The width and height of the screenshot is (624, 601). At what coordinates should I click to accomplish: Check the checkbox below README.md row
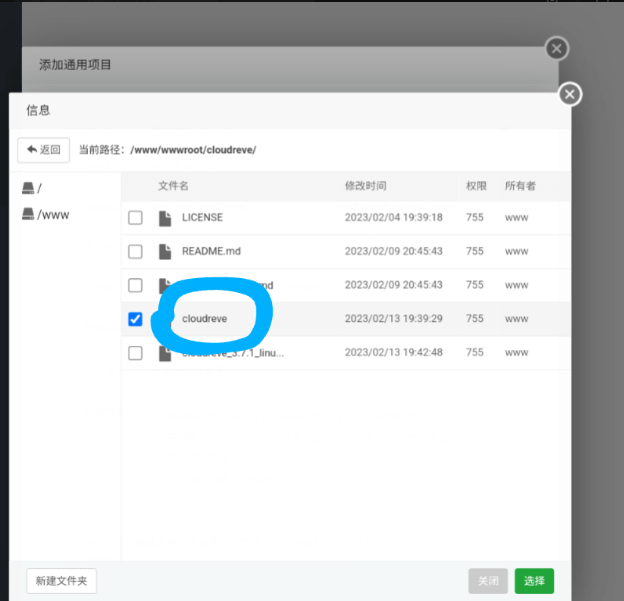(x=135, y=285)
